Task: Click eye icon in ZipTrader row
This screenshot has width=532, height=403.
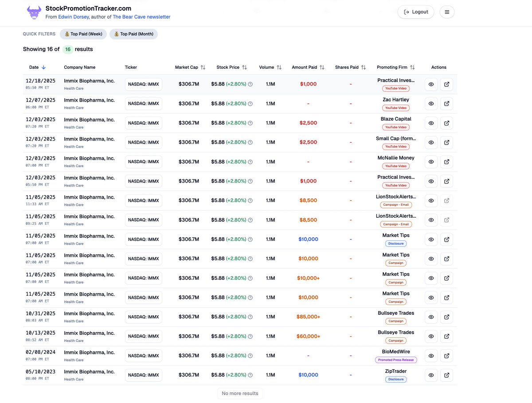Action: click(431, 375)
